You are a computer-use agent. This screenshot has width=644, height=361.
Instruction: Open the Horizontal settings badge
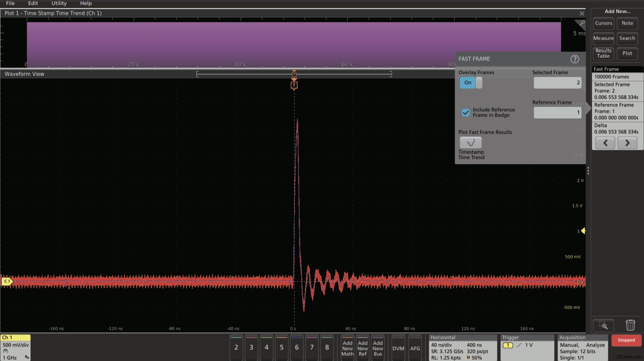(463, 347)
